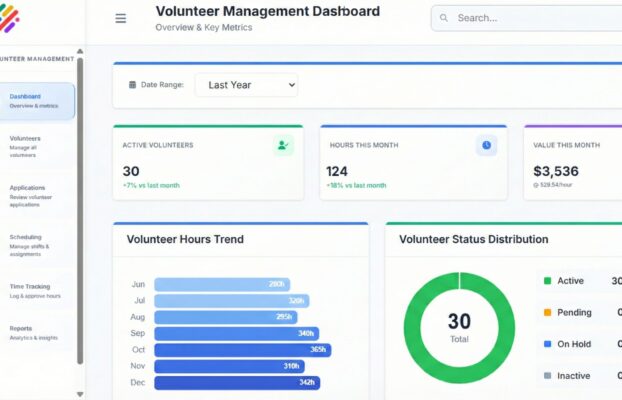Click the sidebar scroll up arrow

point(80,51)
